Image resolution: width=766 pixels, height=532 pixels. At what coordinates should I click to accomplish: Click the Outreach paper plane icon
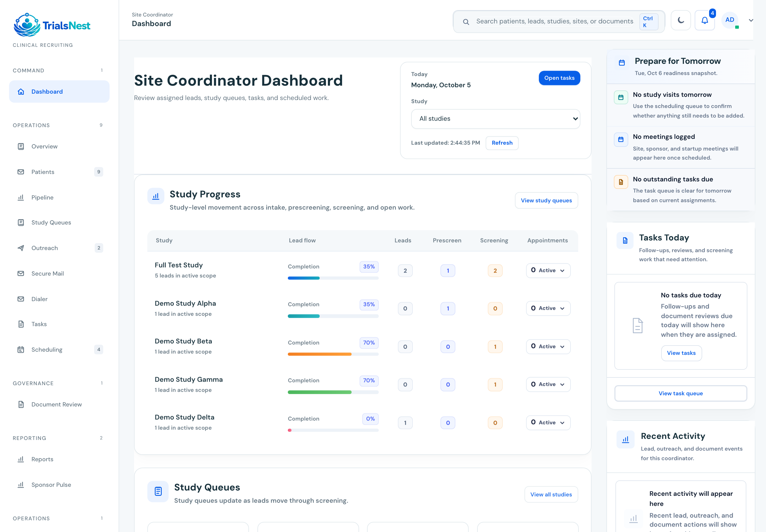21,248
